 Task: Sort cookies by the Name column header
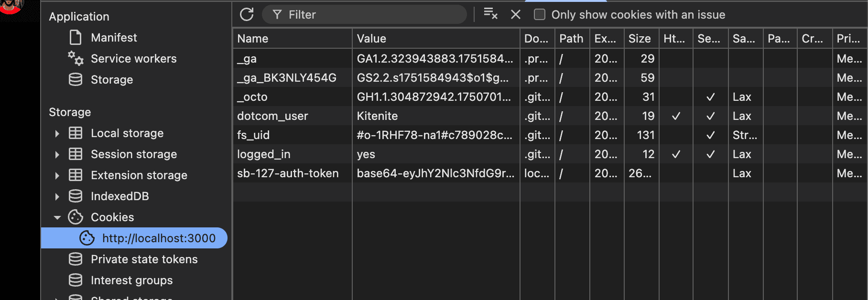pyautogui.click(x=292, y=38)
